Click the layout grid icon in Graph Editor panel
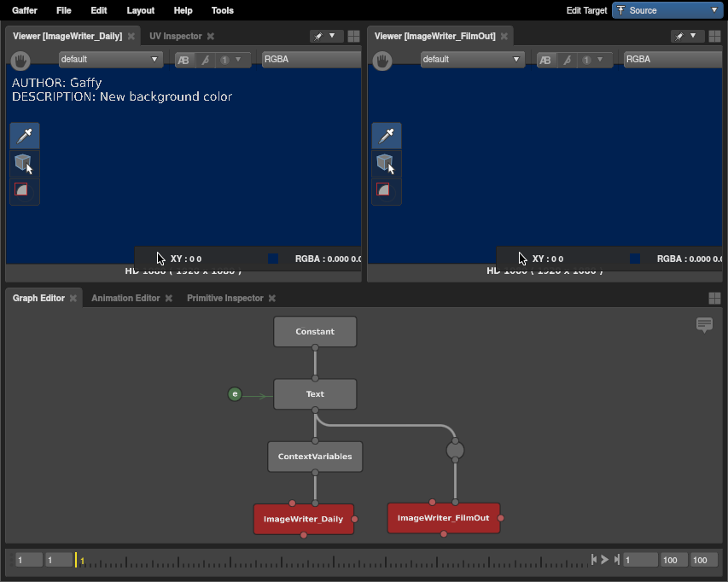Image resolution: width=728 pixels, height=582 pixels. (714, 299)
